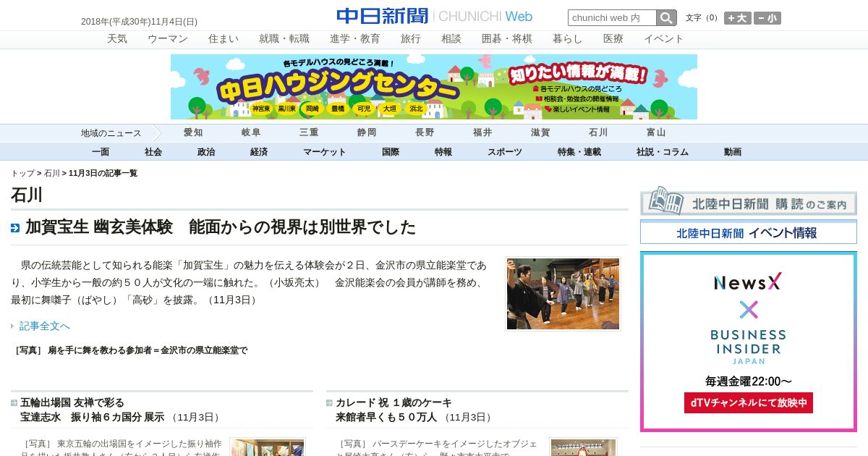The height and width of the screenshot is (456, 868).
Task: Select 石川 regional news tab
Action: pyautogui.click(x=598, y=133)
